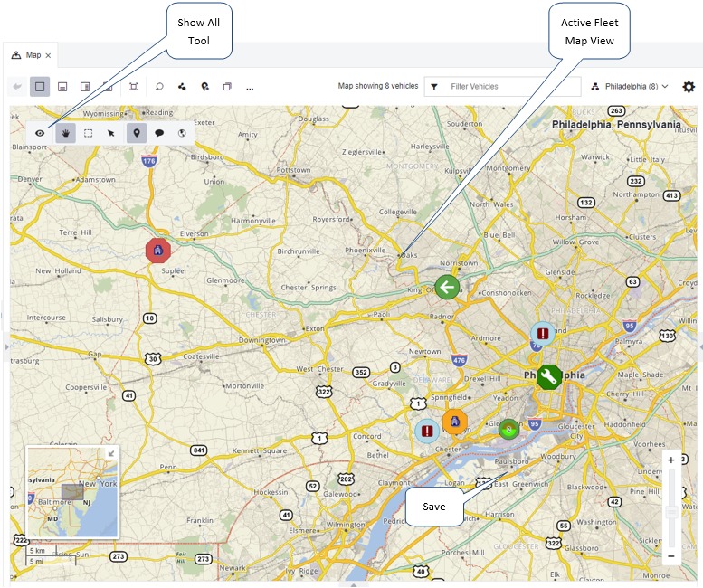Click the 'Pottstown' map label
Image resolution: width=703 pixels, height=588 pixels.
293,170
